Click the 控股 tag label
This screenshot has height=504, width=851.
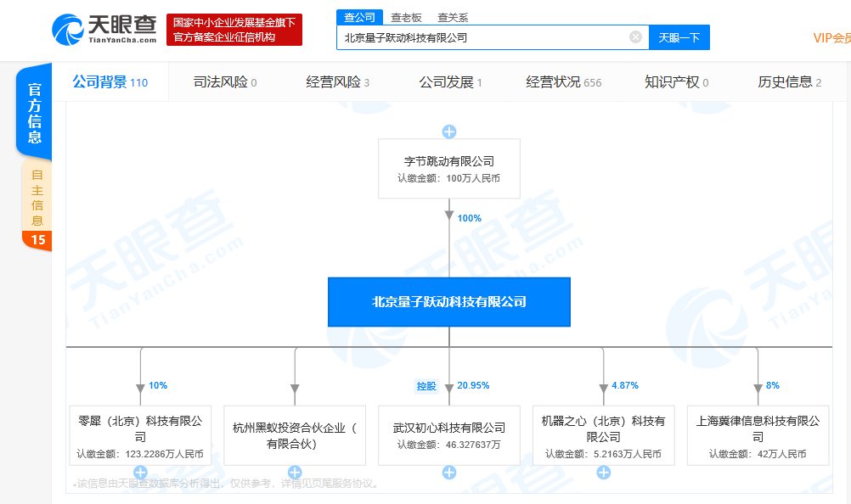(x=426, y=386)
